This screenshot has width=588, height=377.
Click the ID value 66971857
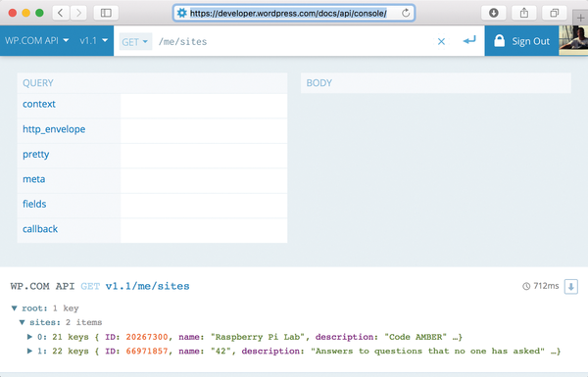click(147, 352)
